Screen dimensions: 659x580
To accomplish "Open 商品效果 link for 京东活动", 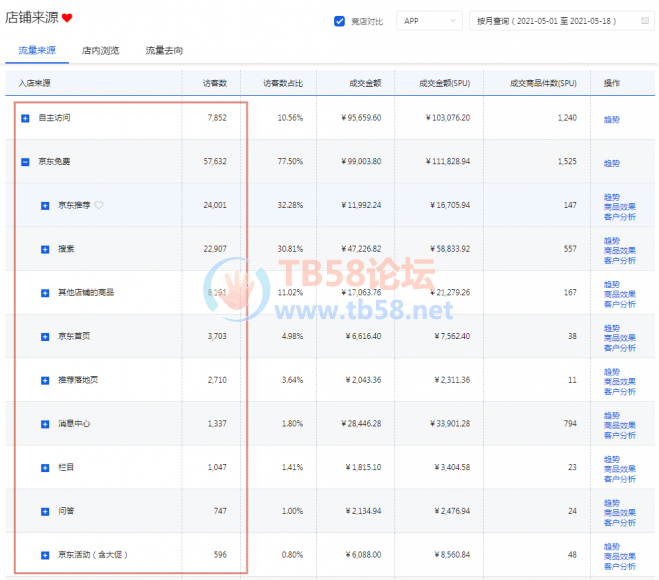I will pyautogui.click(x=619, y=556).
